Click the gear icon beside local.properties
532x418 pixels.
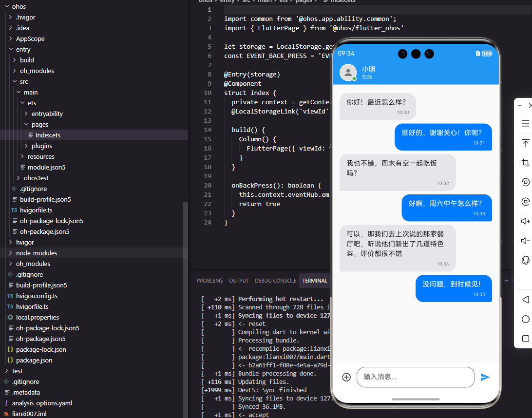10,317
